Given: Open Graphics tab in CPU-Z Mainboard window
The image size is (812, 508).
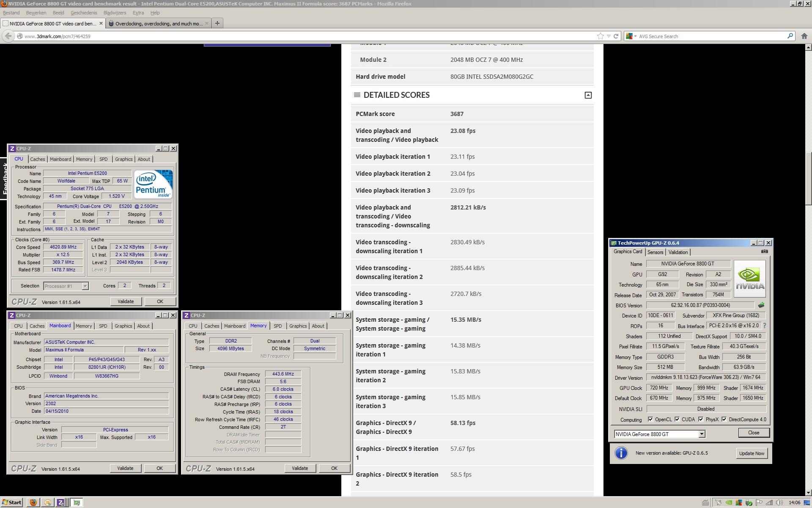Looking at the screenshot, I should pyautogui.click(x=123, y=326).
